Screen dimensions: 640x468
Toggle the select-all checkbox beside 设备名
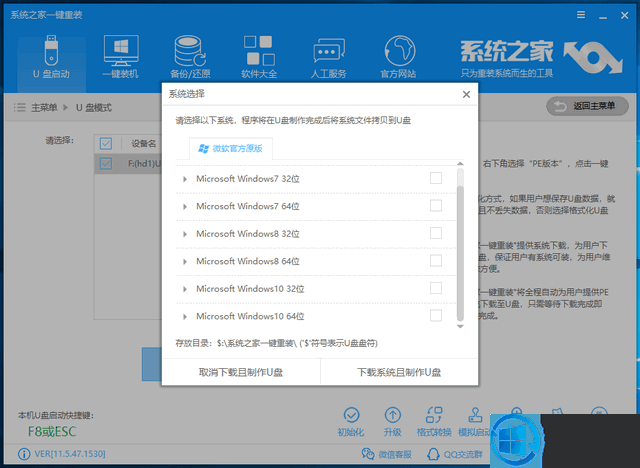coord(106,143)
